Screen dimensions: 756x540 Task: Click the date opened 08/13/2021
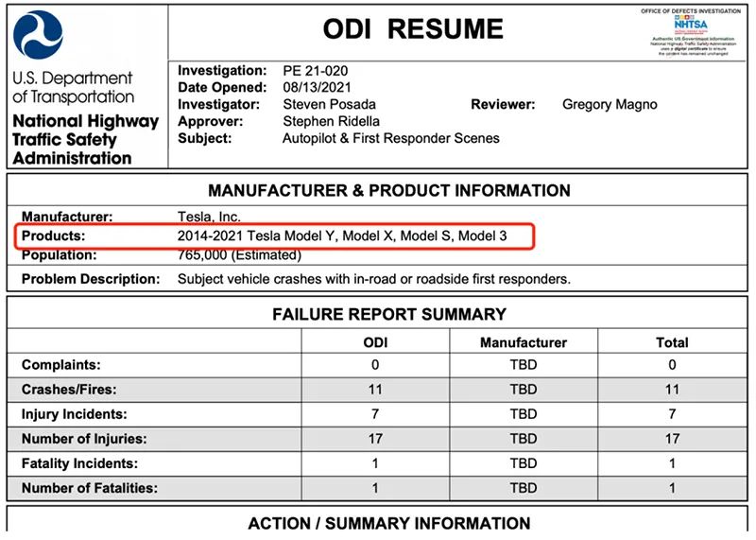click(x=317, y=87)
